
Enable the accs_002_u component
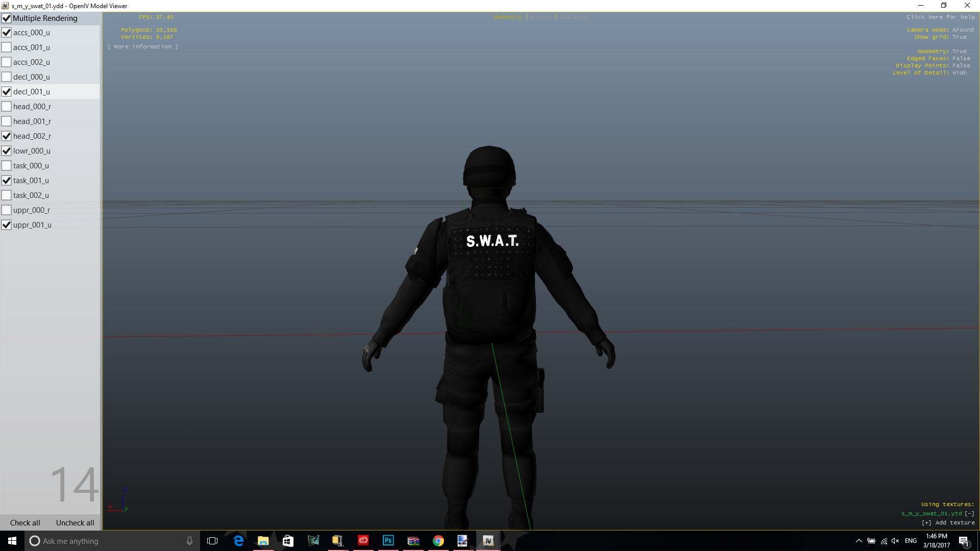coord(7,62)
